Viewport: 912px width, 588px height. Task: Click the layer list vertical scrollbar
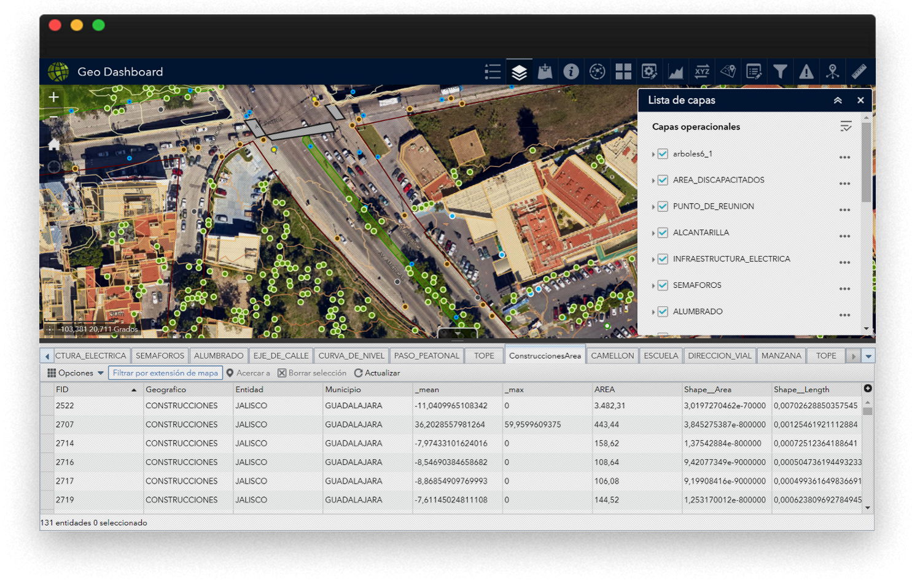point(866,162)
